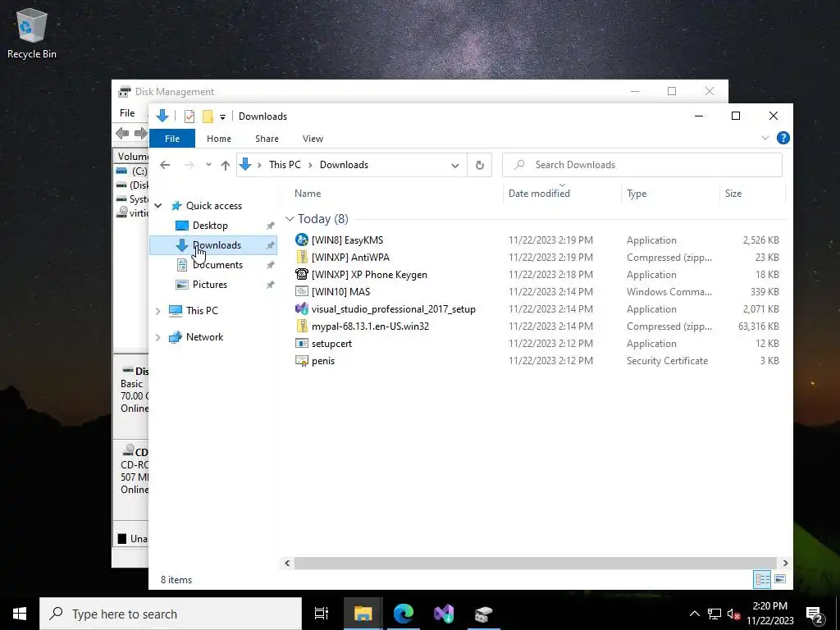This screenshot has width=840, height=630.
Task: Switch to the Share ribbon tab
Action: [x=267, y=138]
